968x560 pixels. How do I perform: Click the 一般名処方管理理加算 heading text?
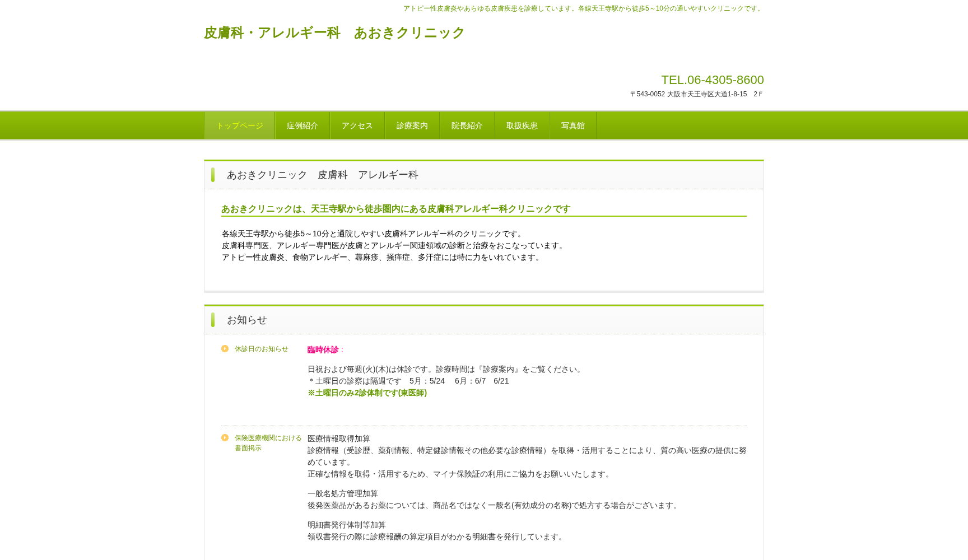tap(343, 493)
